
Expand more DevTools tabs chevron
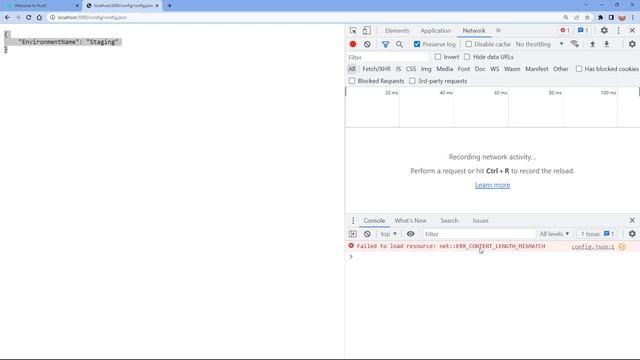point(498,31)
